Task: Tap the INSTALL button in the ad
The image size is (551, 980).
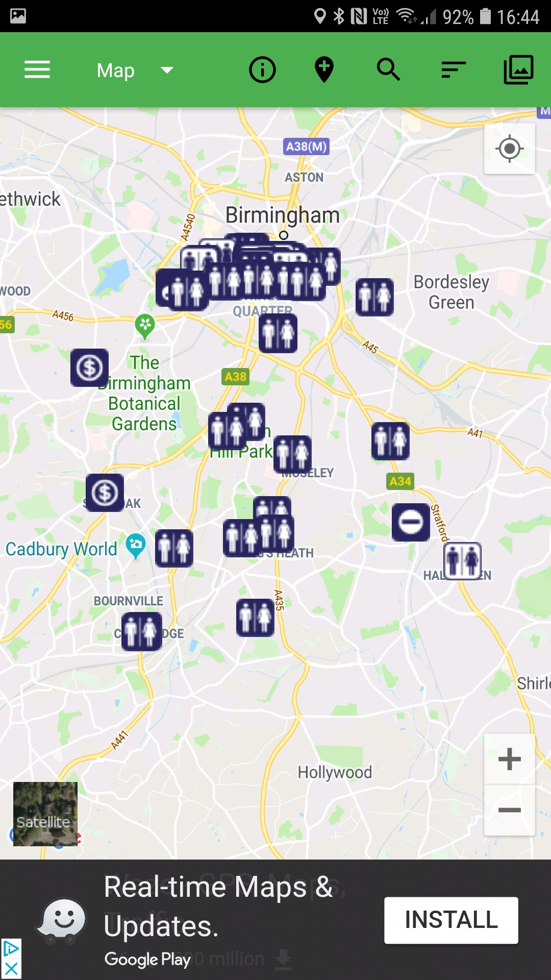Action: tap(451, 920)
